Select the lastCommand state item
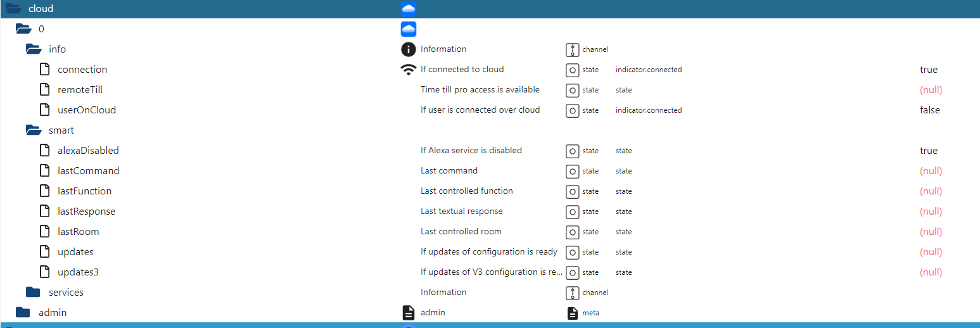 (88, 171)
